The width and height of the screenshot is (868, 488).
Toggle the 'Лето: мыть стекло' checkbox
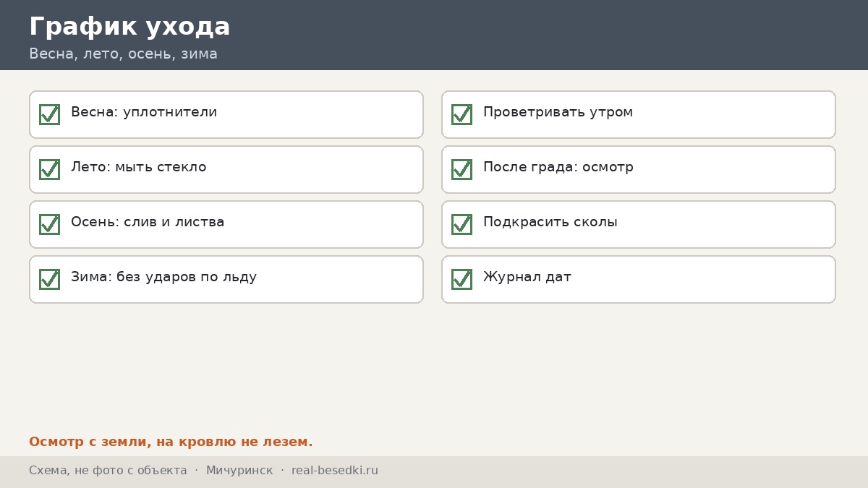click(x=49, y=169)
